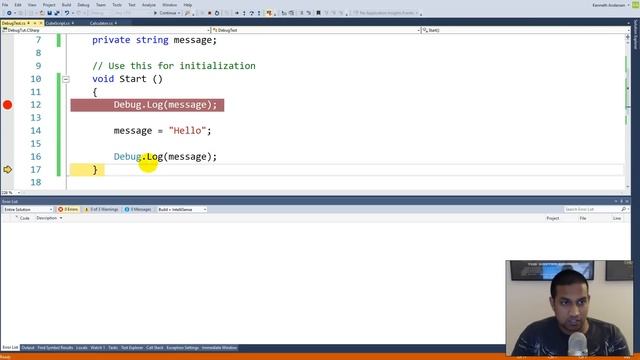Click the editor vertical scrollbar
Screen dimensions: 640x360
(627, 111)
